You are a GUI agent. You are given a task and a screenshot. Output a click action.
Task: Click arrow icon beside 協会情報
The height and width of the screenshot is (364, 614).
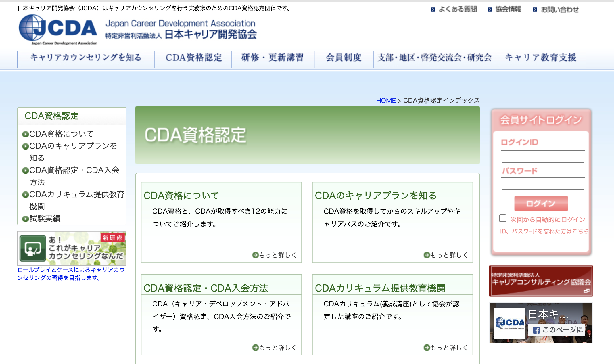[x=490, y=9]
